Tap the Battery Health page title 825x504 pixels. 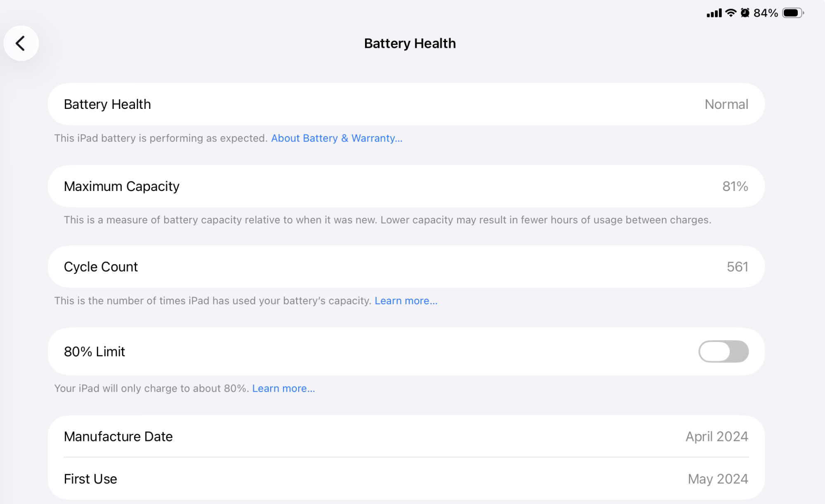click(x=410, y=43)
